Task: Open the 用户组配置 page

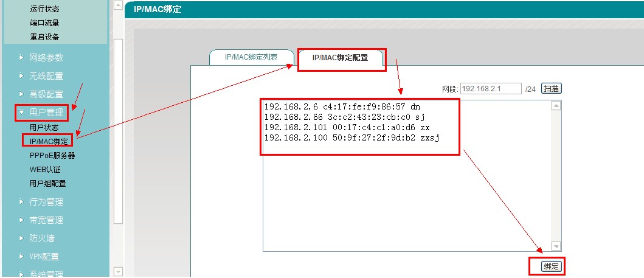Action: point(47,184)
